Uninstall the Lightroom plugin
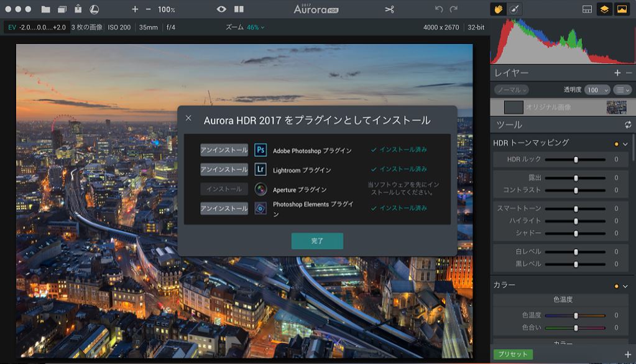 click(x=224, y=170)
